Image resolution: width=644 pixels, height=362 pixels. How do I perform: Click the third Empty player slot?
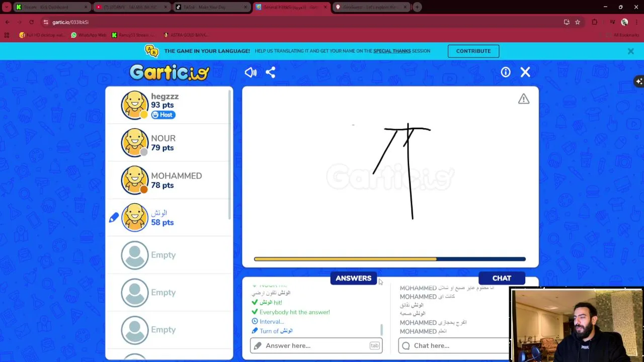pos(169,329)
